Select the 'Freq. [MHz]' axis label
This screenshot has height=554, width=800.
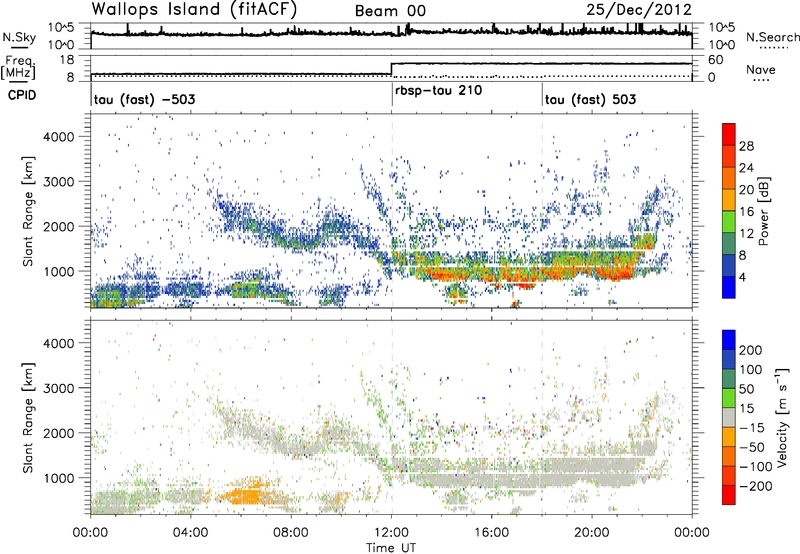18,67
